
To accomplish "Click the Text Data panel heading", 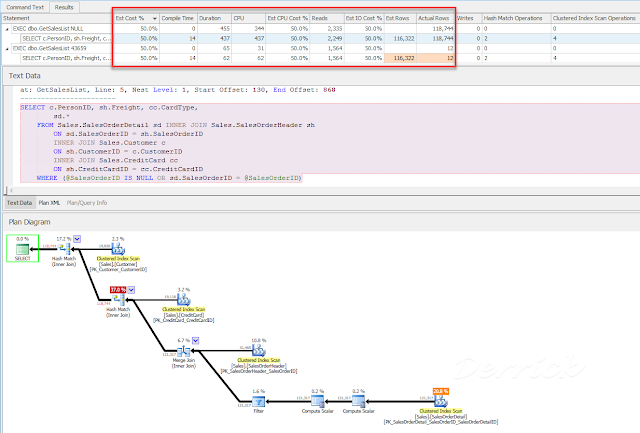I will point(24,76).
